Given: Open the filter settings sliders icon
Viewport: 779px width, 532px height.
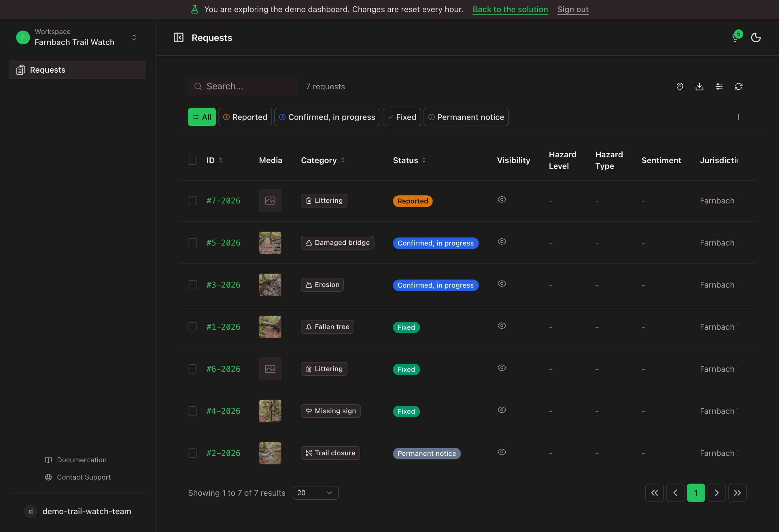Looking at the screenshot, I should click(x=719, y=86).
